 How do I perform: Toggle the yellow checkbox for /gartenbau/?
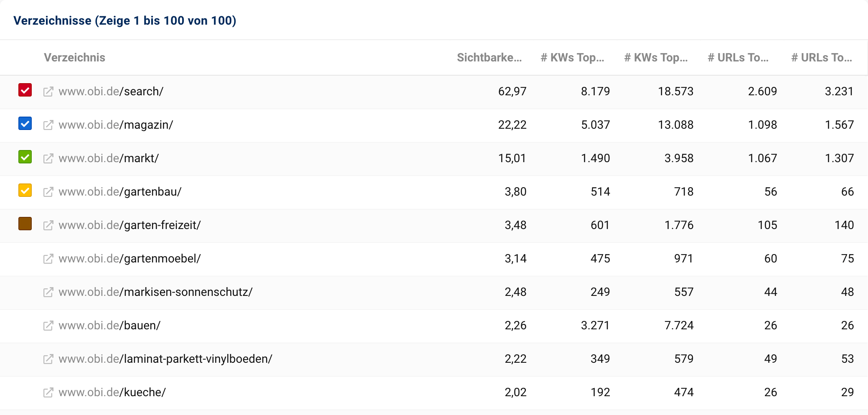[x=25, y=191]
